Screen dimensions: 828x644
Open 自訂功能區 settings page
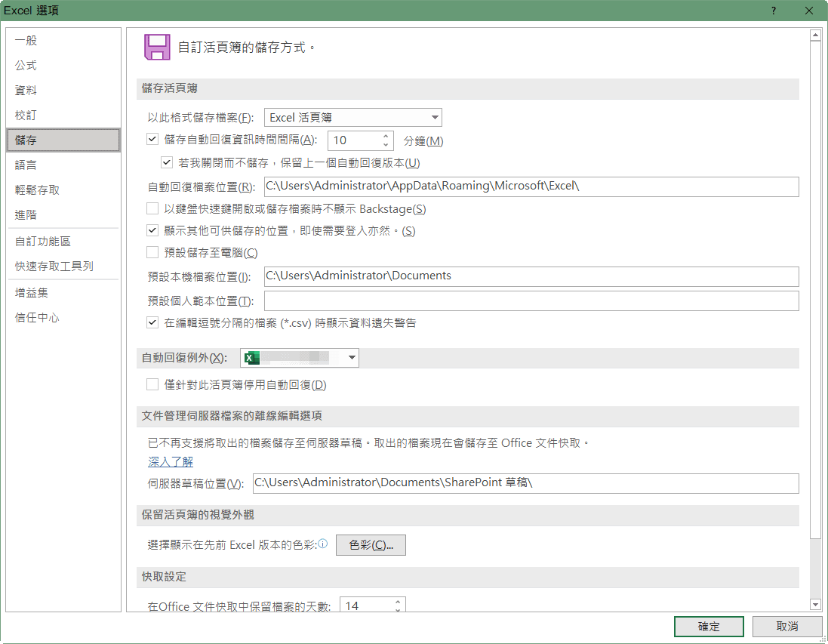pos(63,241)
